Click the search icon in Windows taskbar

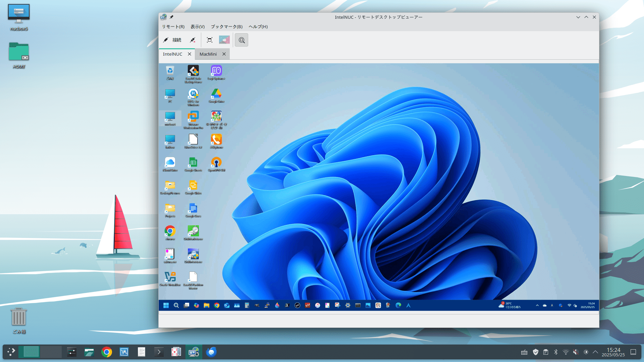click(176, 305)
